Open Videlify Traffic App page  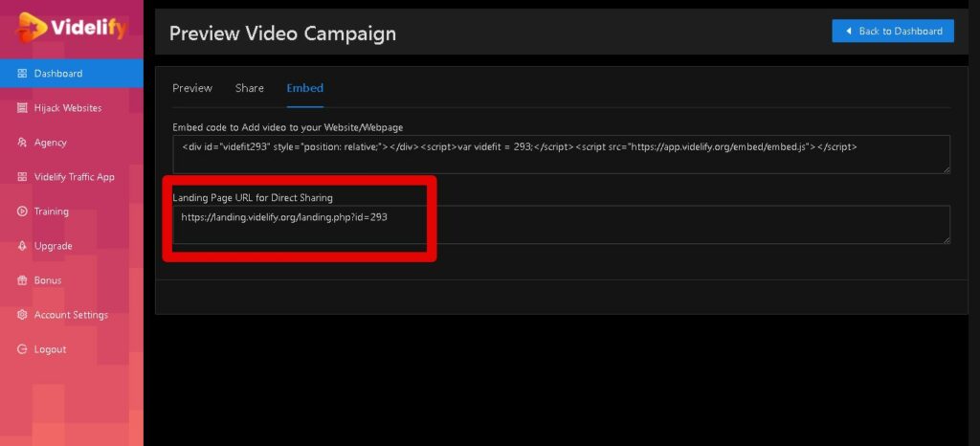[71, 177]
